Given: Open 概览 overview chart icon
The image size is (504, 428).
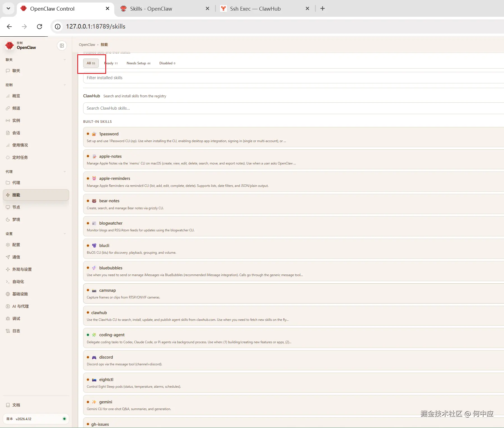Looking at the screenshot, I should pyautogui.click(x=8, y=96).
